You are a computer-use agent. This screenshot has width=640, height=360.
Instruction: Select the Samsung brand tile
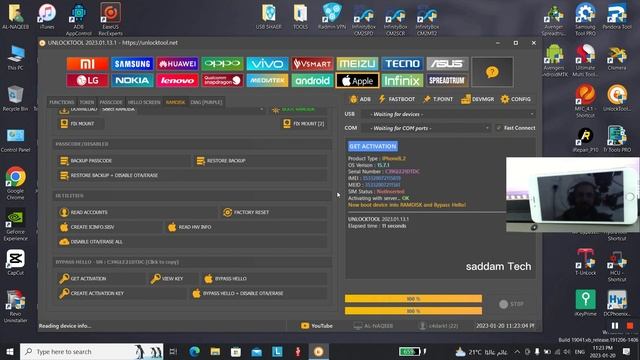(x=132, y=64)
